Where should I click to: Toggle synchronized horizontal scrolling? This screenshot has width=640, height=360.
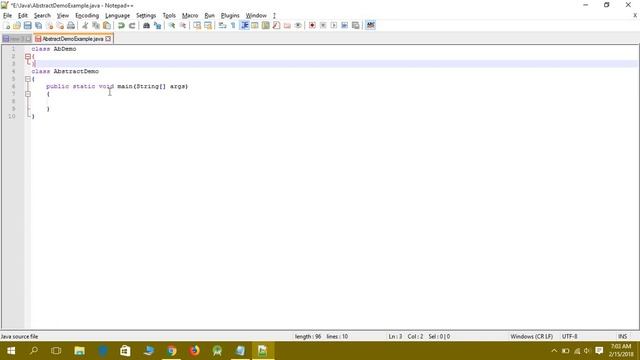point(208,25)
